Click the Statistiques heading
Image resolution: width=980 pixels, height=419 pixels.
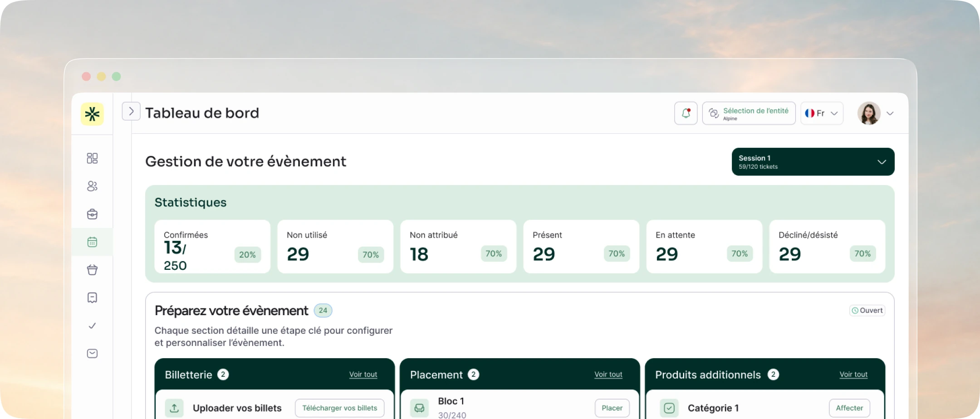(191, 203)
